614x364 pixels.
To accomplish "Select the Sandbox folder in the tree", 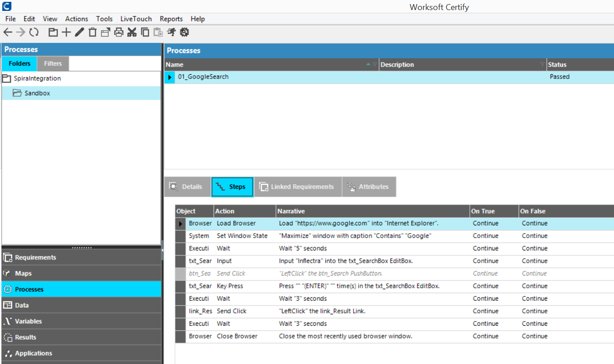I will click(x=37, y=93).
